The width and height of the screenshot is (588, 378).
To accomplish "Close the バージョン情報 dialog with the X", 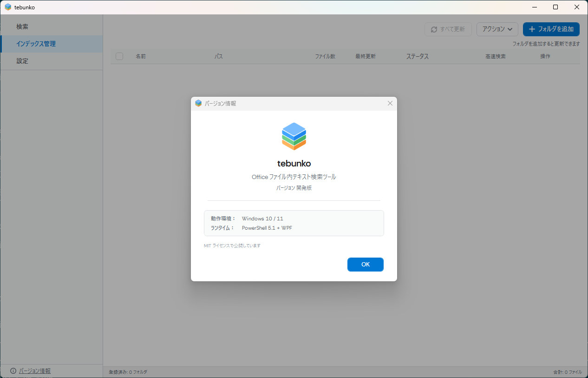I will [390, 103].
